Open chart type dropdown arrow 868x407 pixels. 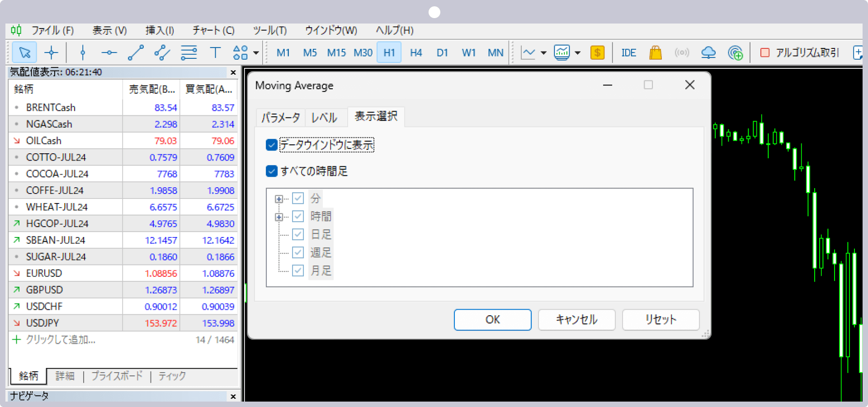544,53
